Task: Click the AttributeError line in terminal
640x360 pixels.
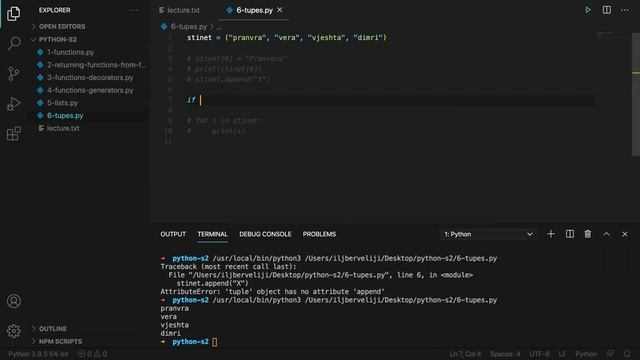Action: [x=272, y=291]
